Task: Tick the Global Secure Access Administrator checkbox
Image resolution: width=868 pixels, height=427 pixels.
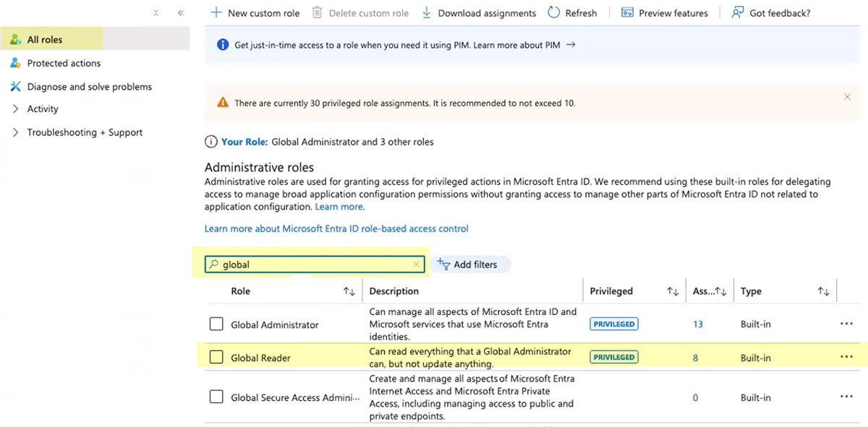Action: (216, 397)
